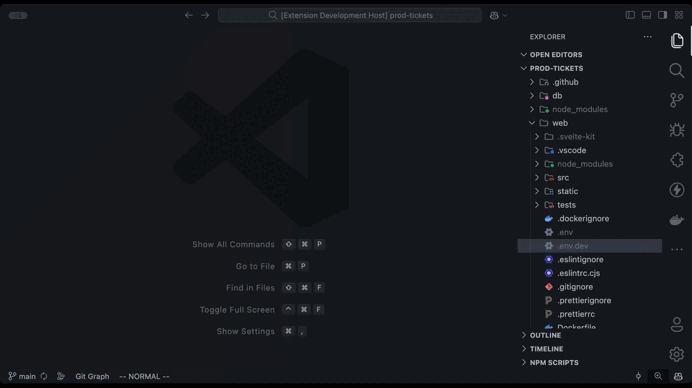
Task: Toggle the bottom panel layout icon
Action: 647,15
